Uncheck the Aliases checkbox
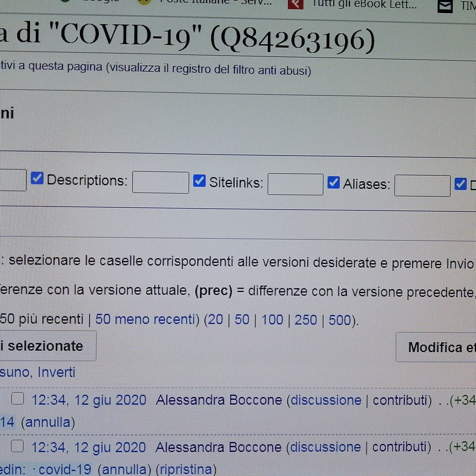476x476 pixels. (x=333, y=182)
